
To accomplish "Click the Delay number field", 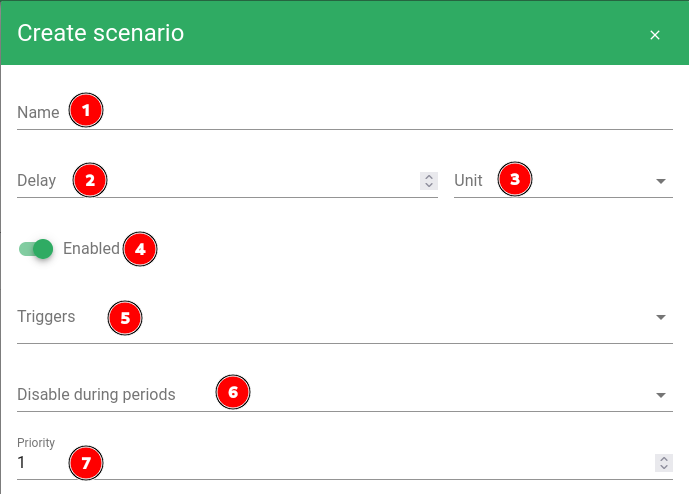I will [x=227, y=180].
